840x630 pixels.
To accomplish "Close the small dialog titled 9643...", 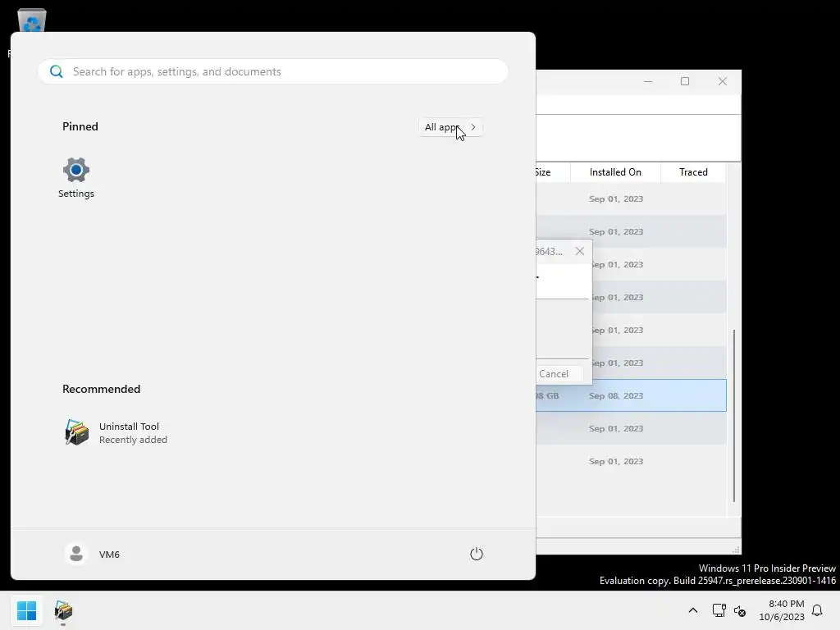I will [x=580, y=251].
